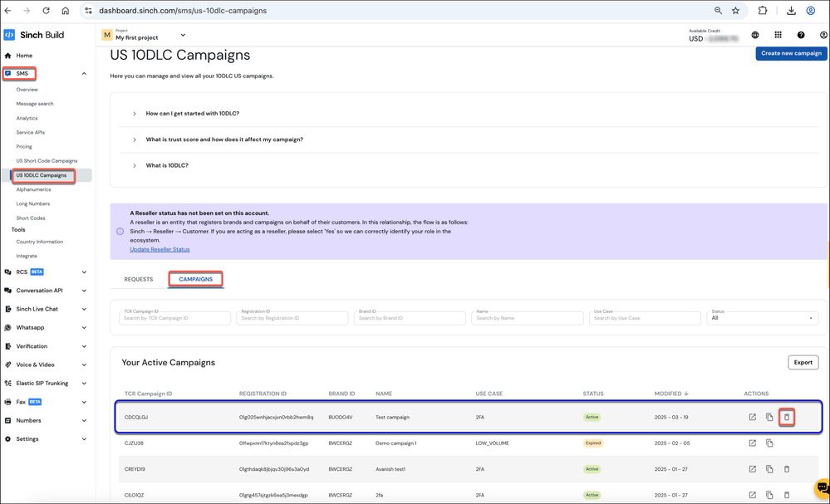Viewport: 830px width, 504px height.
Task: Delete the Test campaign row
Action: [786, 417]
